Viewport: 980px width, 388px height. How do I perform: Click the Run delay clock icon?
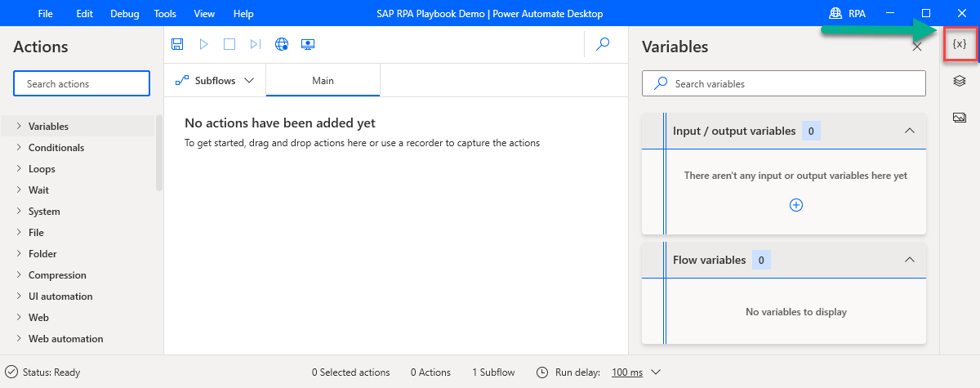point(542,372)
